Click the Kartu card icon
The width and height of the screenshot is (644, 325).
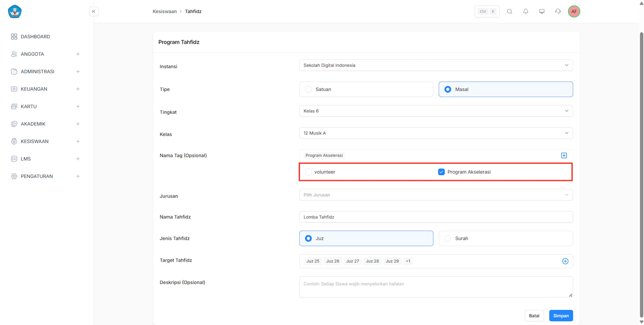(14, 107)
